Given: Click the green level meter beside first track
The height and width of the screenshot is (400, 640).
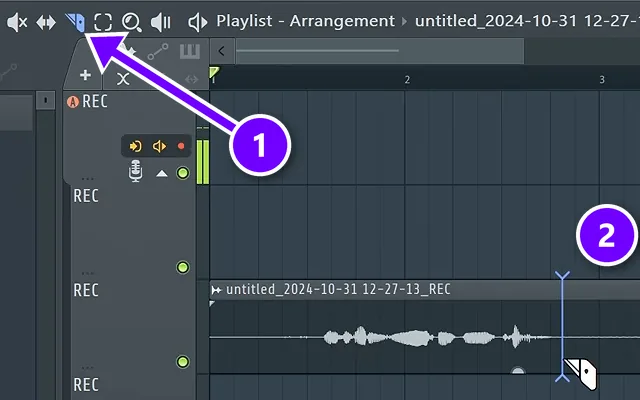Looking at the screenshot, I should coord(203,162).
